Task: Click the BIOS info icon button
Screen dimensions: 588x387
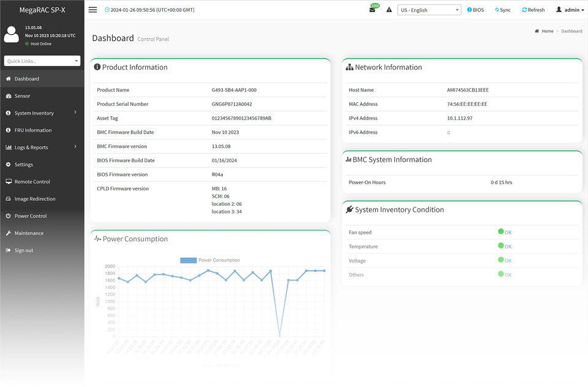Action: click(475, 10)
